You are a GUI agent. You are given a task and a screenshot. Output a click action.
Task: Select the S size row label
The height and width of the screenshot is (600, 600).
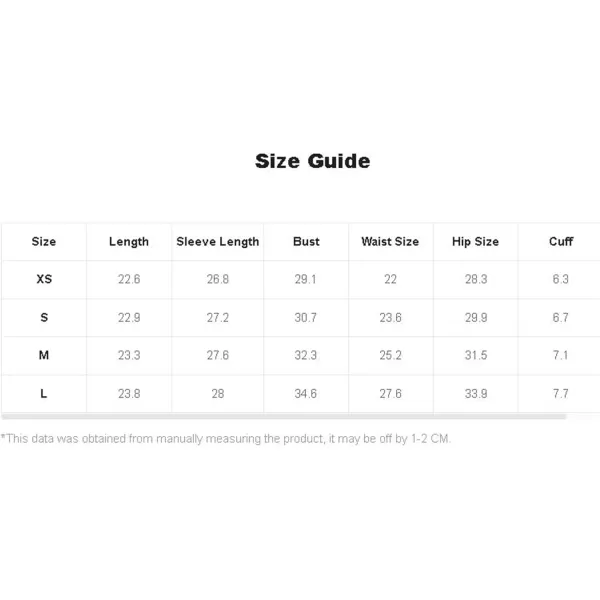tap(44, 317)
